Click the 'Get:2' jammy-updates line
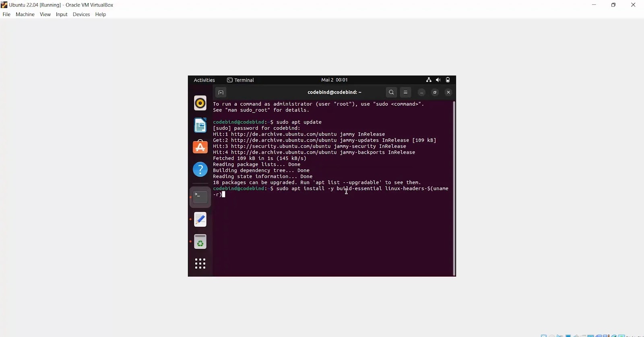The image size is (644, 337). (x=325, y=140)
